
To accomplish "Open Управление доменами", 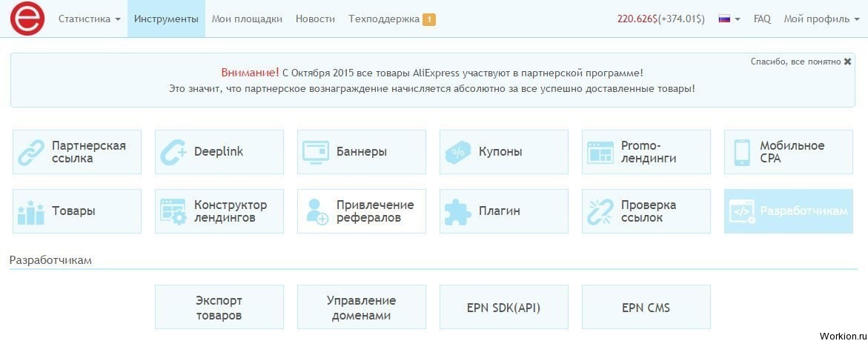I will [362, 308].
